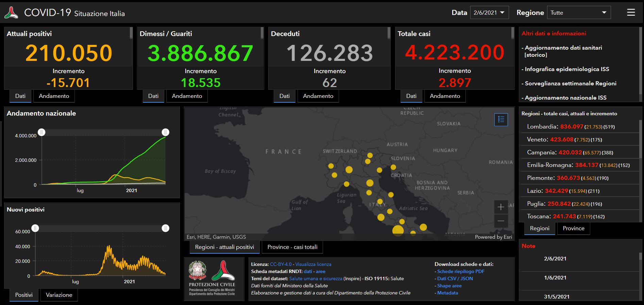Click the Protezione Civile header logo
The image size is (644, 305).
11,13
